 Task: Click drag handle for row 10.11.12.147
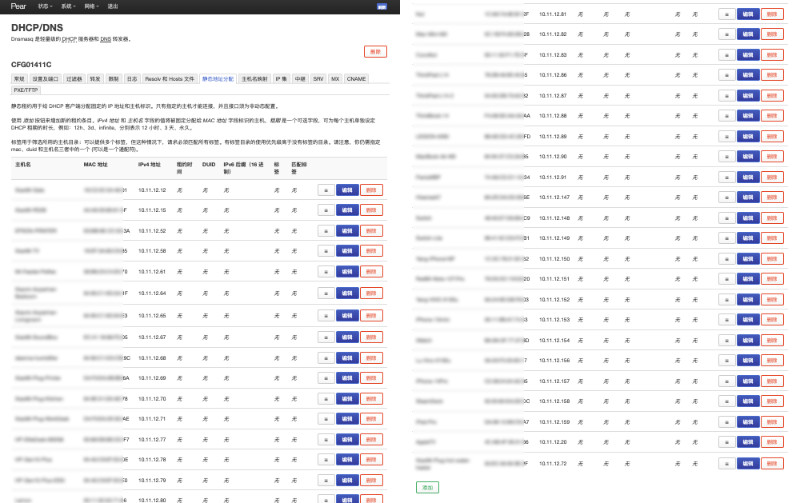click(727, 197)
